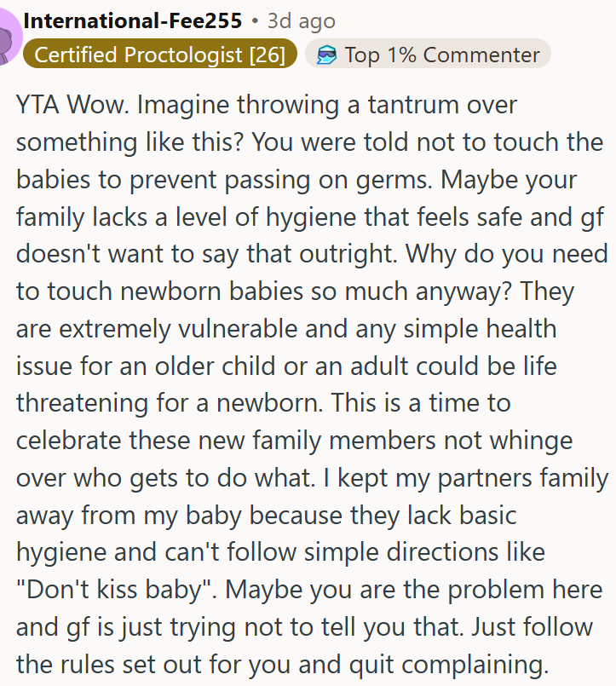616x686 pixels.
Task: Click the final sentence quit complaining
Action: [452, 664]
